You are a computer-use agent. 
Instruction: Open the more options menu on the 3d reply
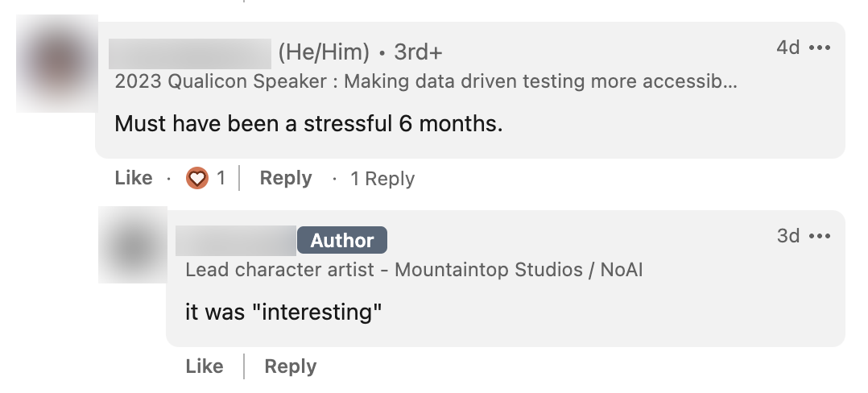pos(820,237)
